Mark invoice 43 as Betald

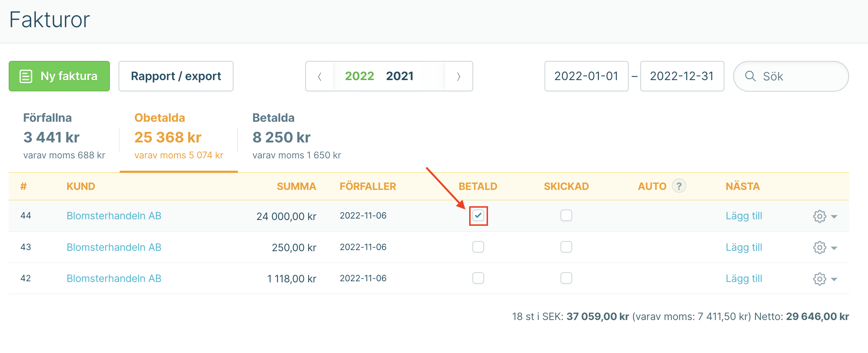(x=478, y=247)
